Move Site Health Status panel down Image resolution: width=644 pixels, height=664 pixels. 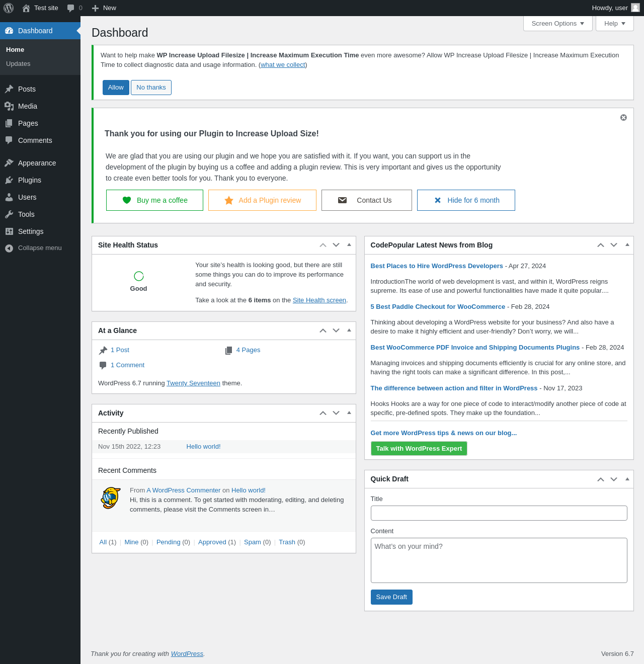click(336, 245)
